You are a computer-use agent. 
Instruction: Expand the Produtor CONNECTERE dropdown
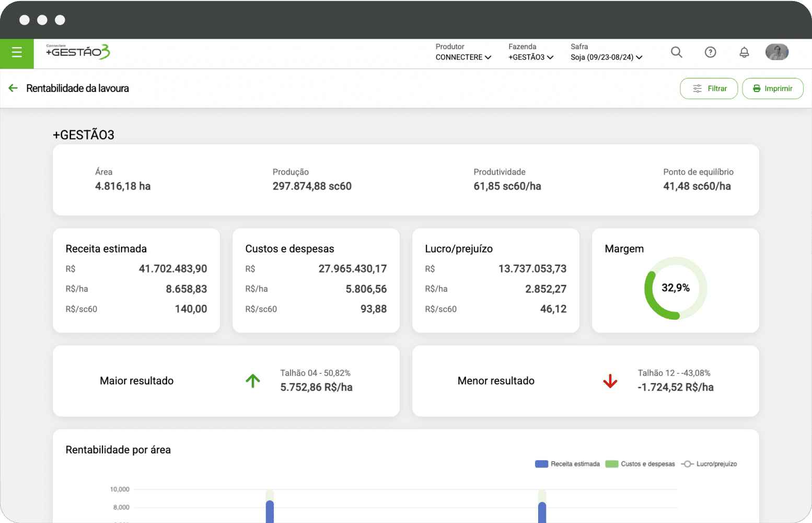click(463, 57)
